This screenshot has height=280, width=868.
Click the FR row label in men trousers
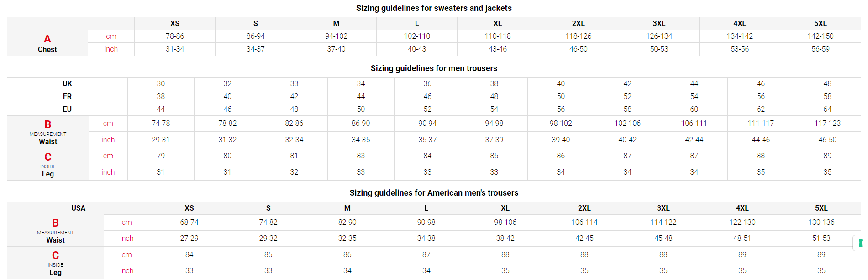tap(67, 97)
